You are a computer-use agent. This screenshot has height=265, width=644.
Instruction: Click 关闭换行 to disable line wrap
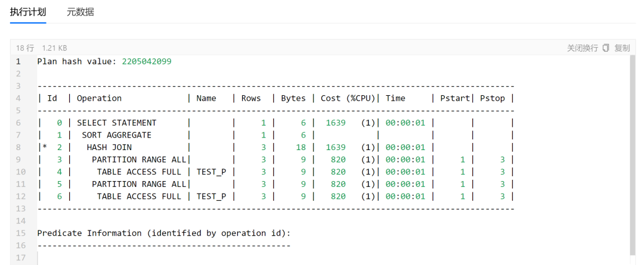[x=583, y=48]
